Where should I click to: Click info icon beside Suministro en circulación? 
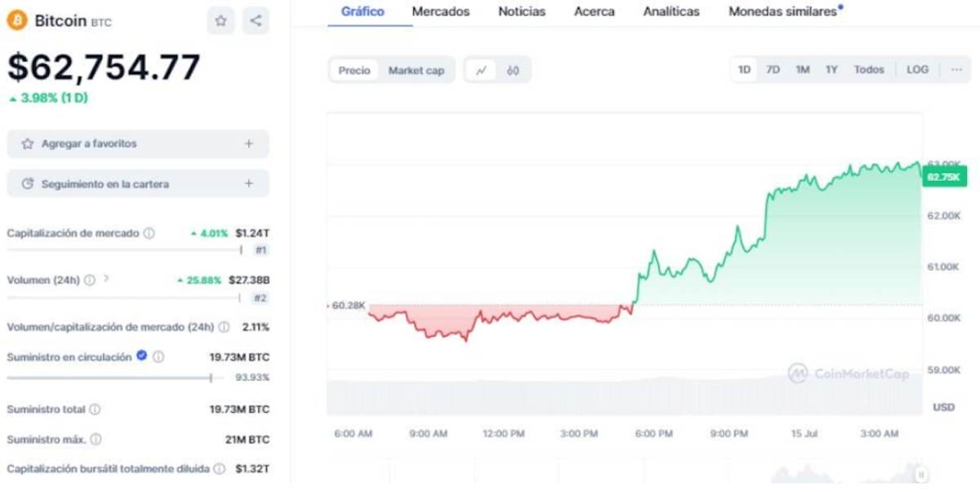[158, 357]
